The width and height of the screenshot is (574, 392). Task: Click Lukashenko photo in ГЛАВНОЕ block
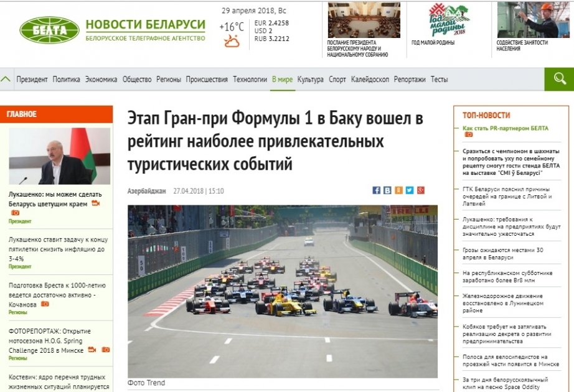[59, 156]
